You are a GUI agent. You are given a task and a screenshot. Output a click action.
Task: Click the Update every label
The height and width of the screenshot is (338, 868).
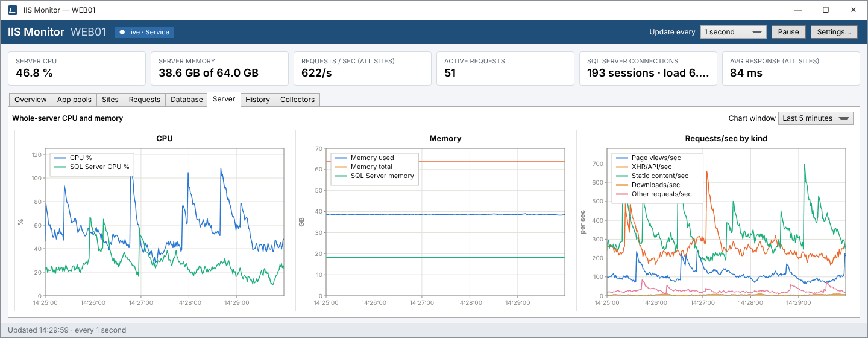pyautogui.click(x=672, y=32)
